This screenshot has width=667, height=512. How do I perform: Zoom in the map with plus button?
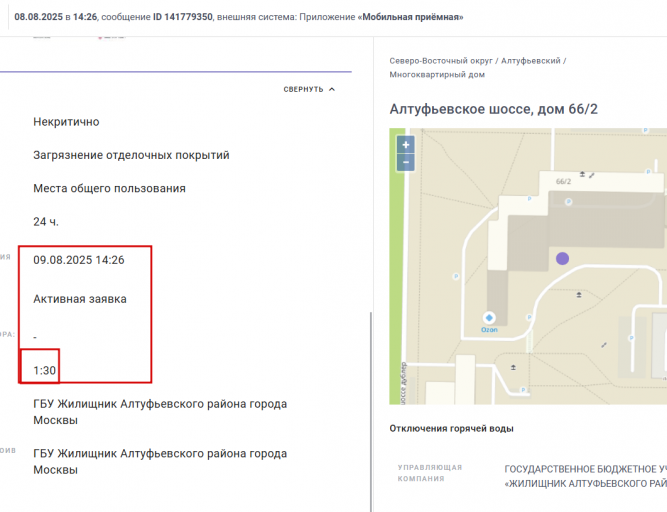[405, 145]
